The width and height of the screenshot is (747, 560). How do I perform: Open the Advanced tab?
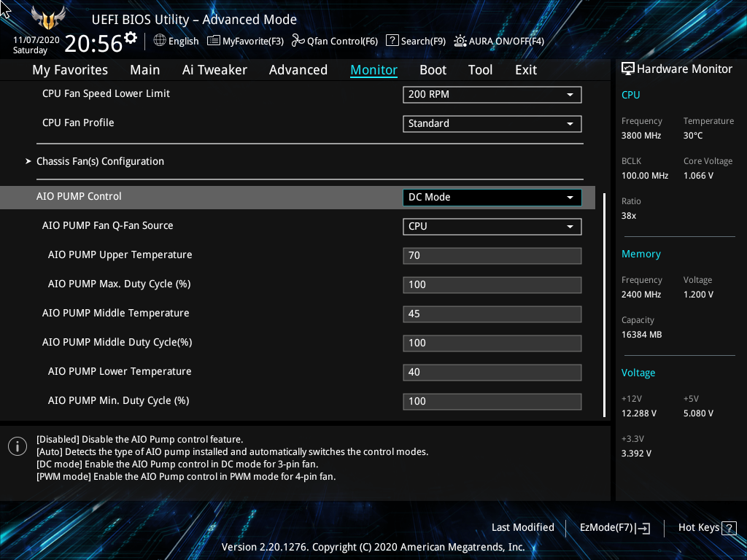click(298, 69)
